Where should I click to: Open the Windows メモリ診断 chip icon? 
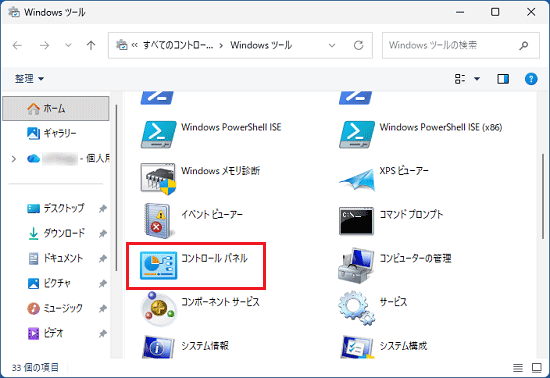[158, 178]
